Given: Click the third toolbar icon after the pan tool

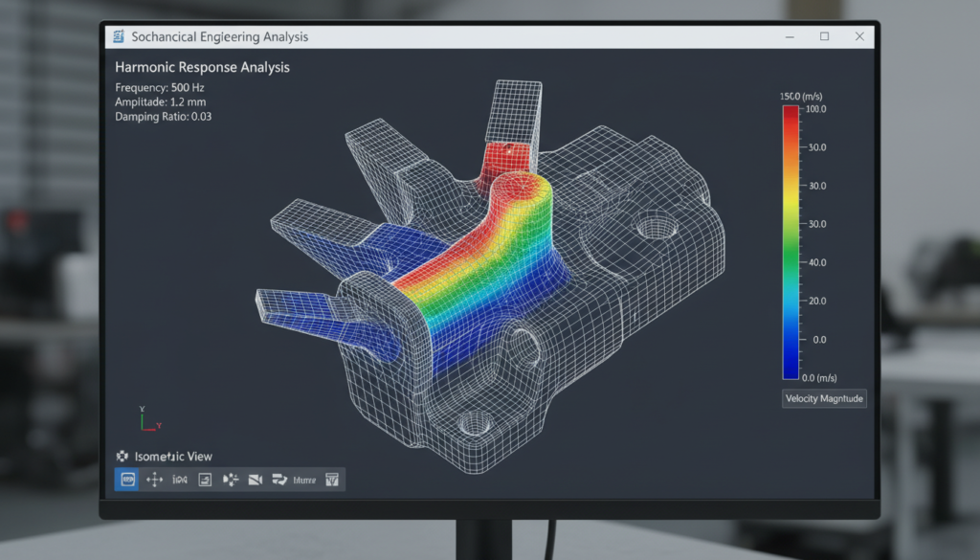Looking at the screenshot, I should (x=231, y=480).
